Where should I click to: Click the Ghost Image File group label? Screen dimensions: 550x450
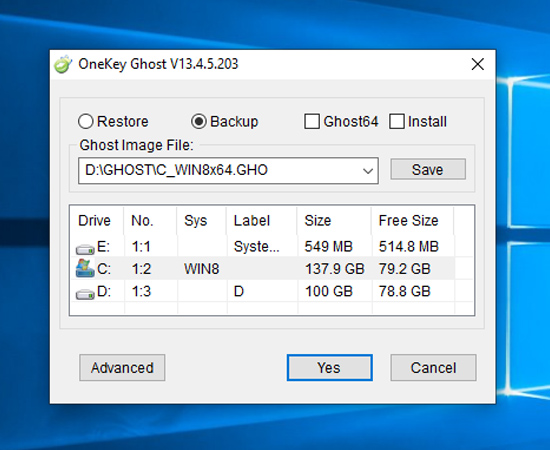[136, 145]
